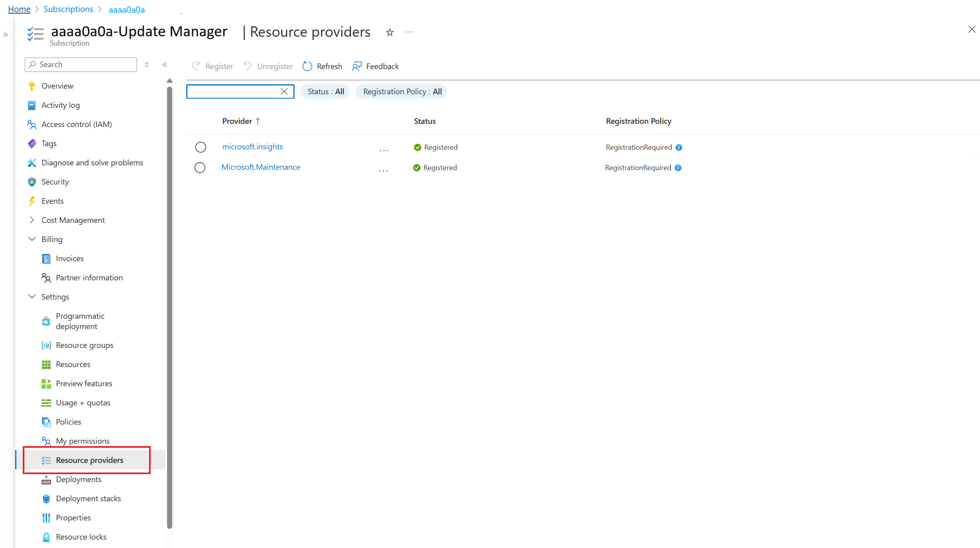This screenshot has height=548, width=980.
Task: Click info icon next to microsoft.insights policy
Action: point(679,147)
